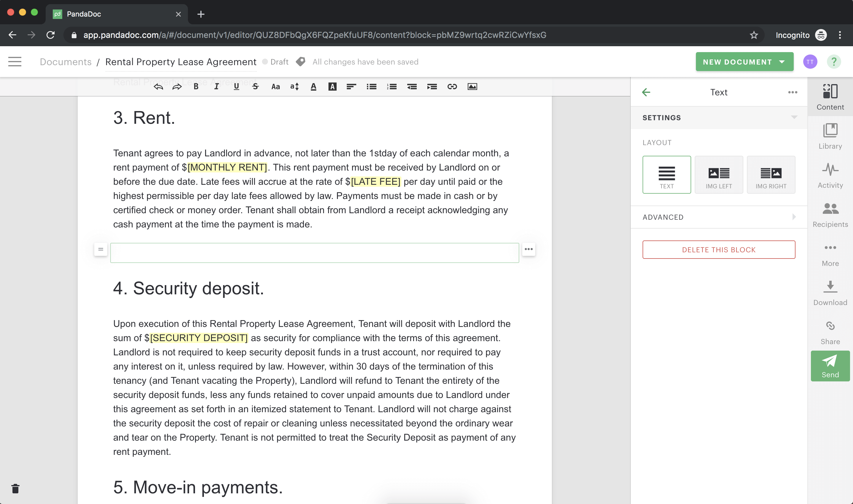This screenshot has width=853, height=504.
Task: Toggle underline formatting
Action: tap(237, 86)
